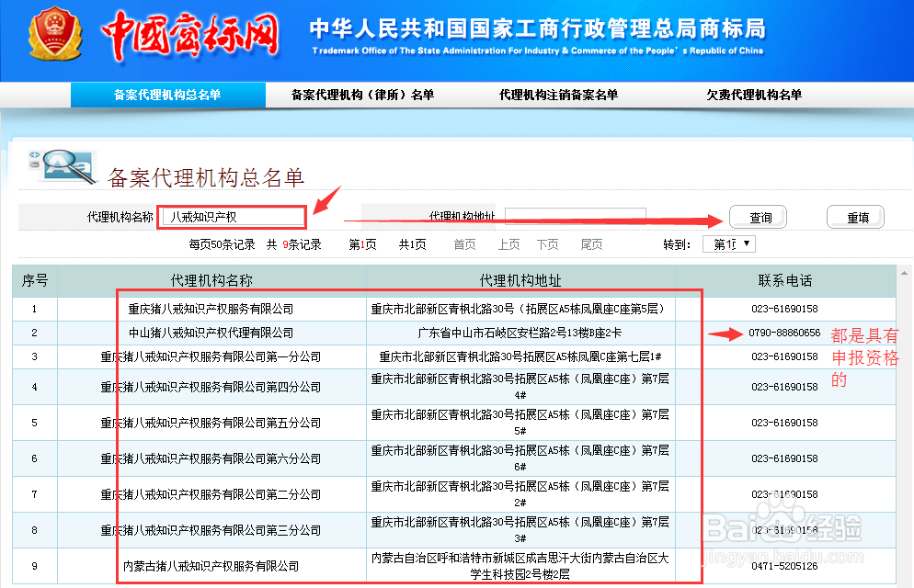The image size is (914, 588).
Task: Select 重庆猪八戒知识产权服务有限公司第一分公司 name
Action: pos(211,356)
